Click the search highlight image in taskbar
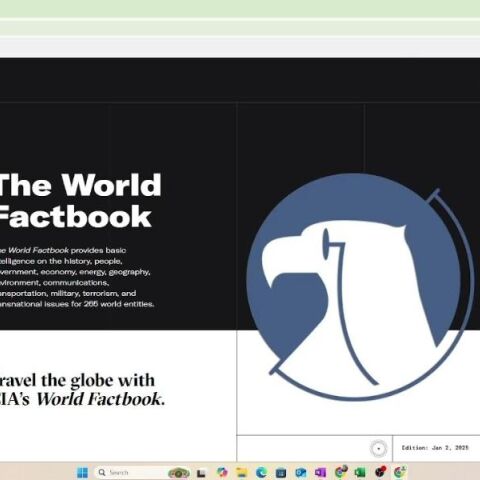 click(x=179, y=473)
